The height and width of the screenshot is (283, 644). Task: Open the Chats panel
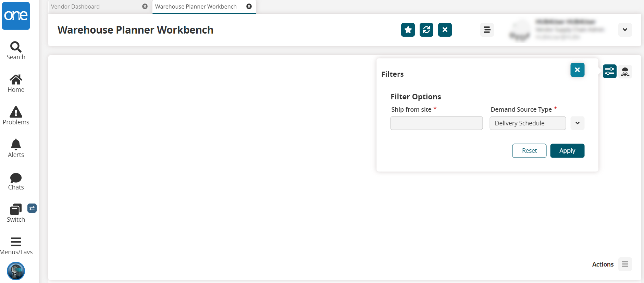click(x=16, y=181)
